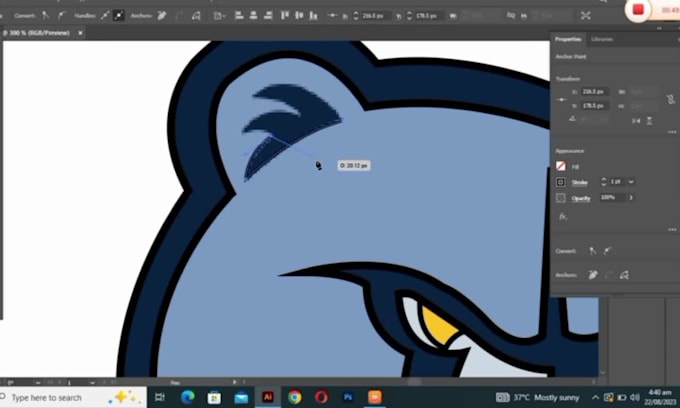Select the 300% RGB/Preview document tab
Viewport: 680px width, 408px height.
pos(37,33)
